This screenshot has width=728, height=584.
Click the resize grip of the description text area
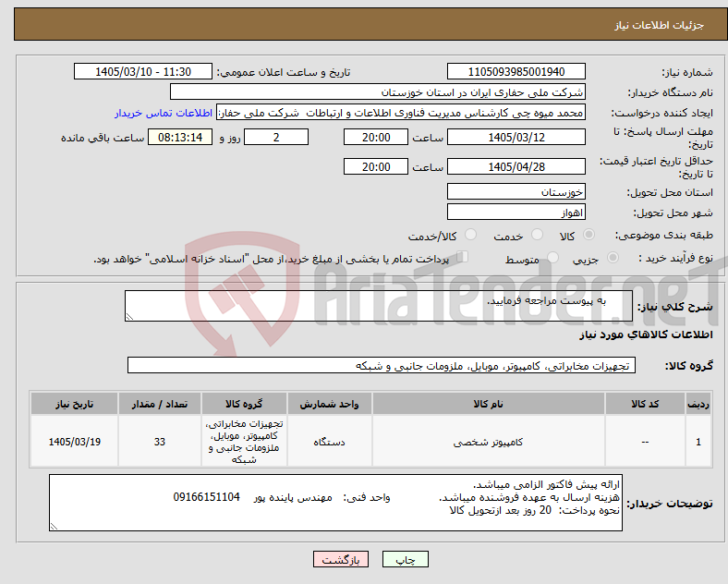coord(129,317)
